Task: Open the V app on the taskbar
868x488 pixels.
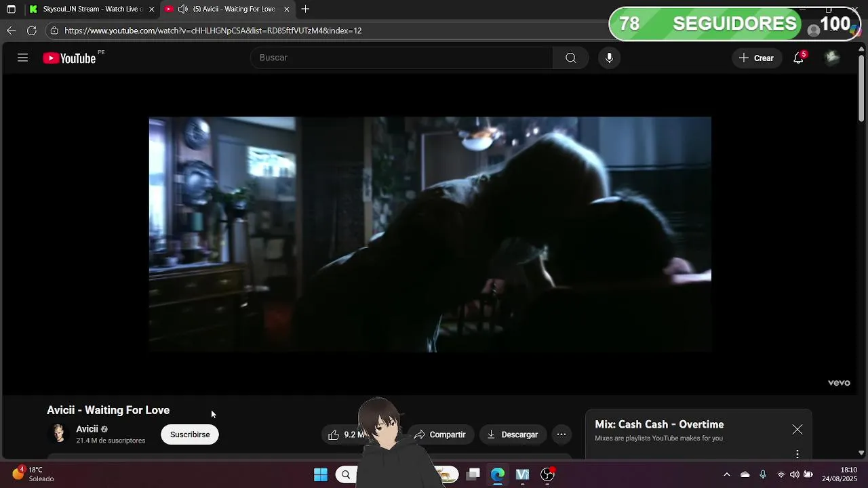Action: tap(522, 474)
